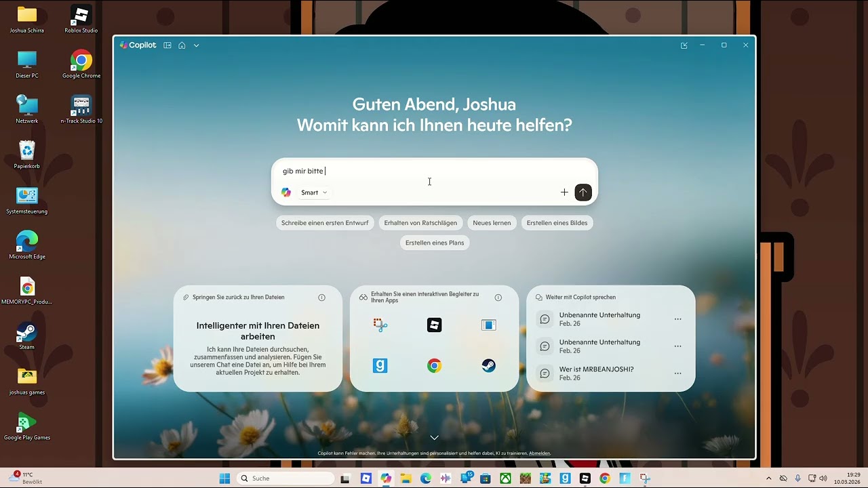Image resolution: width=868 pixels, height=488 pixels.
Task: Select Chrome icon in Copilot apps card
Action: [435, 366]
